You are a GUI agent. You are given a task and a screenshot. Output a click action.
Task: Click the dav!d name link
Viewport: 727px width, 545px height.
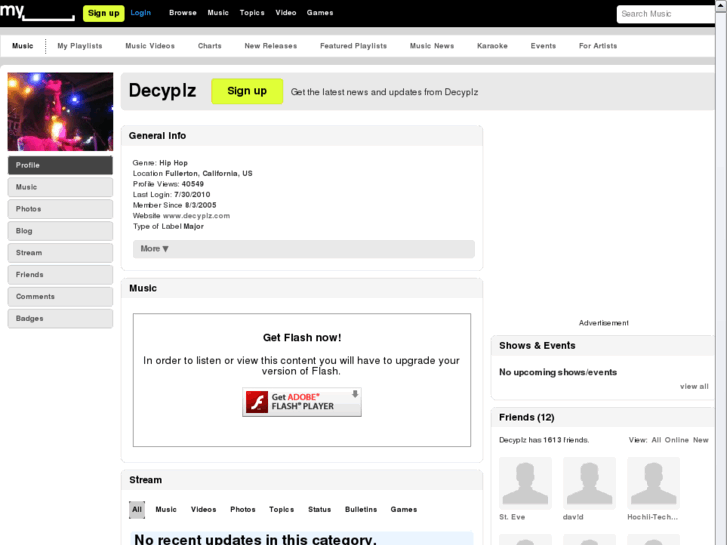tap(573, 517)
